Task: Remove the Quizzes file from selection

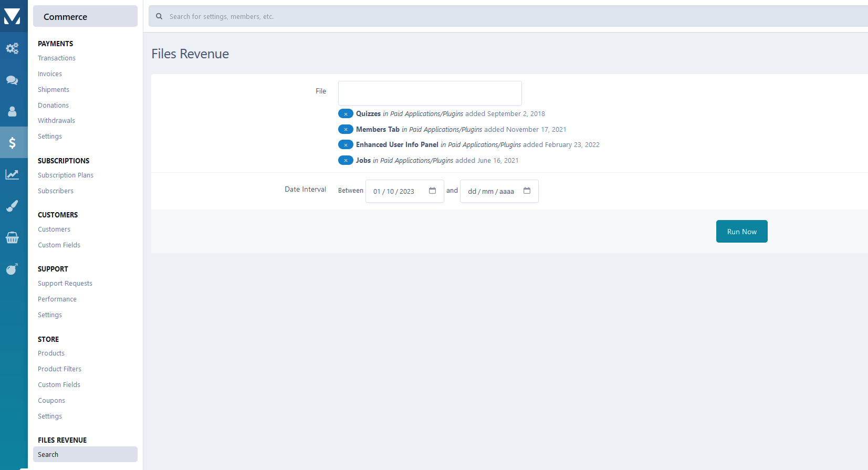Action: 346,114
